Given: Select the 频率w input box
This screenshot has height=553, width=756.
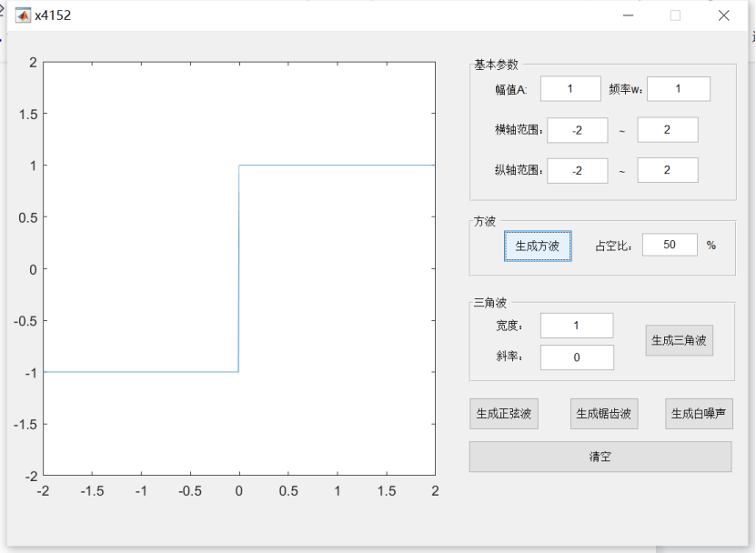Looking at the screenshot, I should [679, 89].
